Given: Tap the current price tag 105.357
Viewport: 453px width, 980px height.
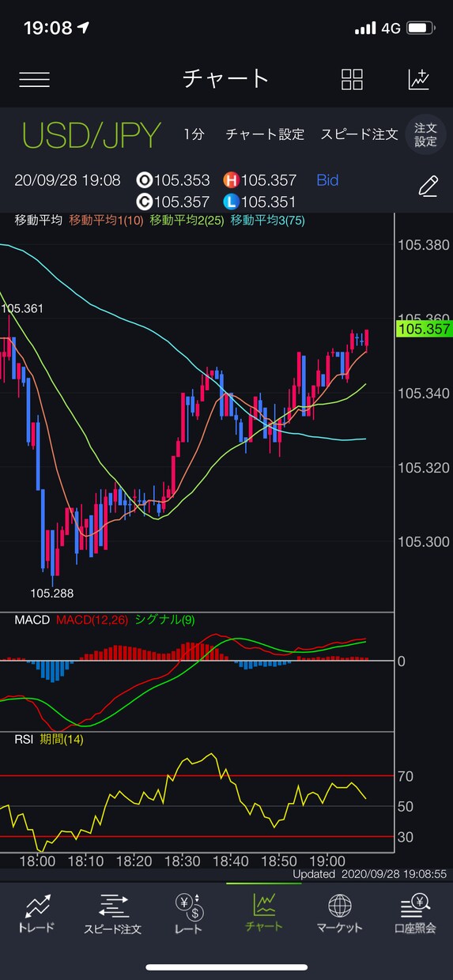Looking at the screenshot, I should pyautogui.click(x=424, y=329).
